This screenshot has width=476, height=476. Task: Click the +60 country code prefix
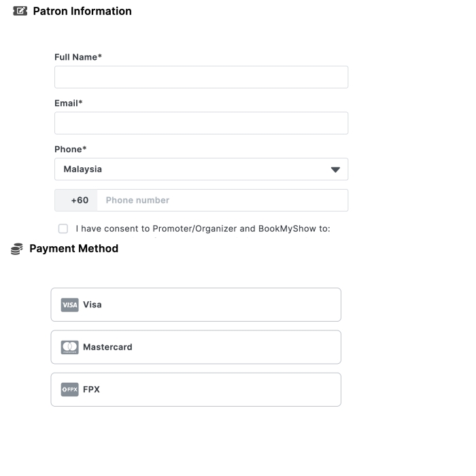point(79,201)
